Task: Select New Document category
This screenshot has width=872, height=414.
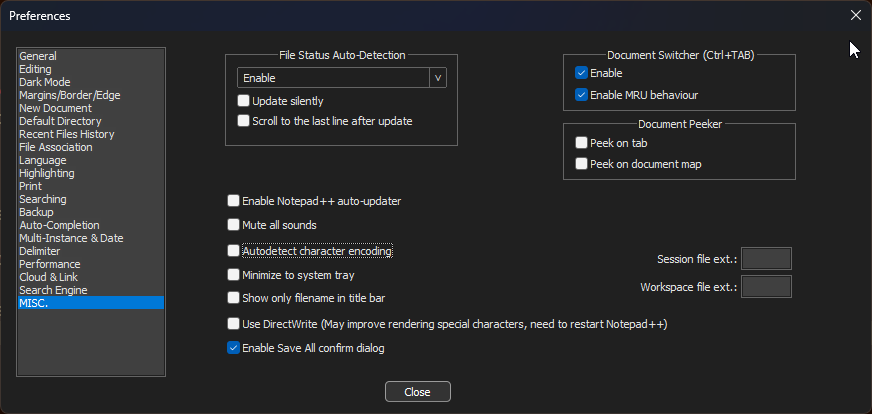Action: coord(91,108)
